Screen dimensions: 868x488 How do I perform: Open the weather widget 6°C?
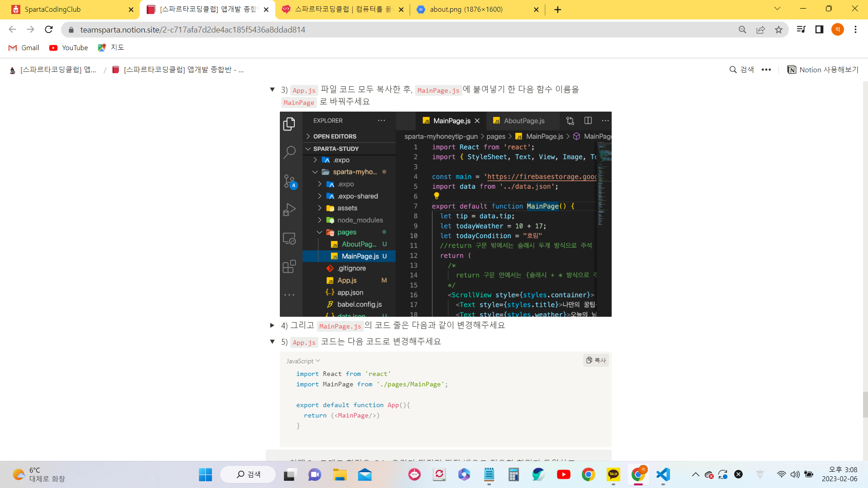[38, 474]
